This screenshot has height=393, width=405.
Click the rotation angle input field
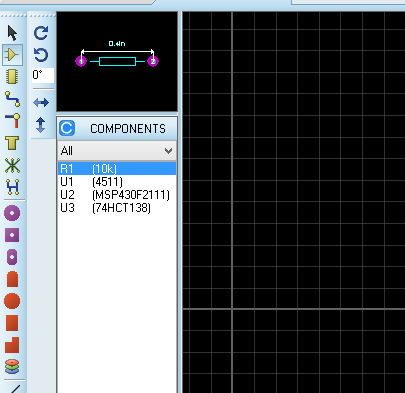point(43,75)
